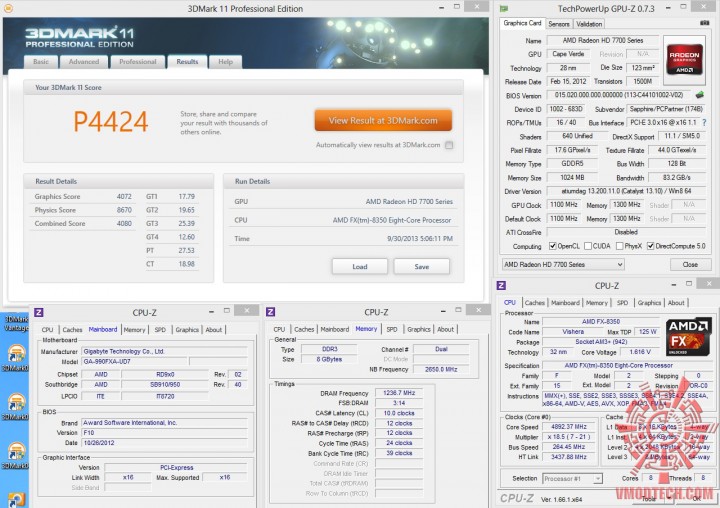Open the 3DMark Vantage desktop shortcut
This screenshot has width=720, height=508.
point(15,323)
